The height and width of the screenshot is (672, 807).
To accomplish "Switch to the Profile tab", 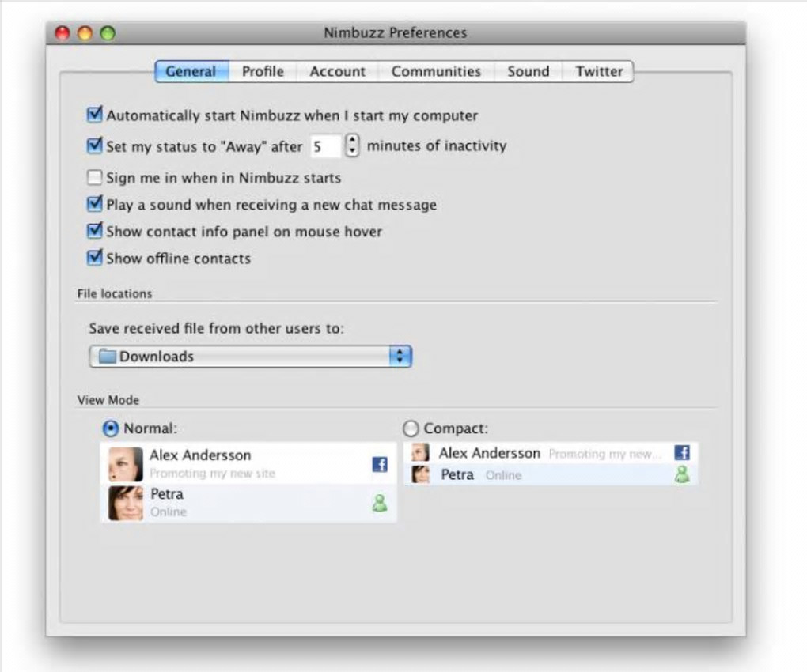I will click(263, 71).
